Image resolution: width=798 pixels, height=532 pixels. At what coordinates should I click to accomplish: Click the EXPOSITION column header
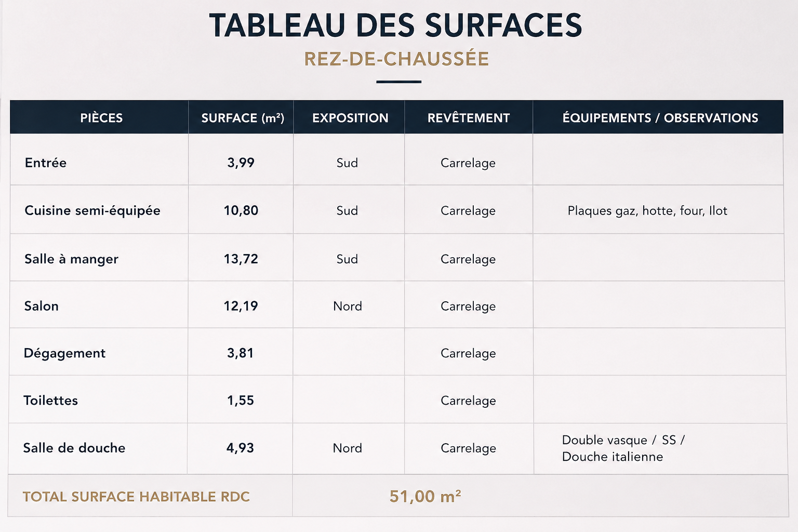point(350,118)
